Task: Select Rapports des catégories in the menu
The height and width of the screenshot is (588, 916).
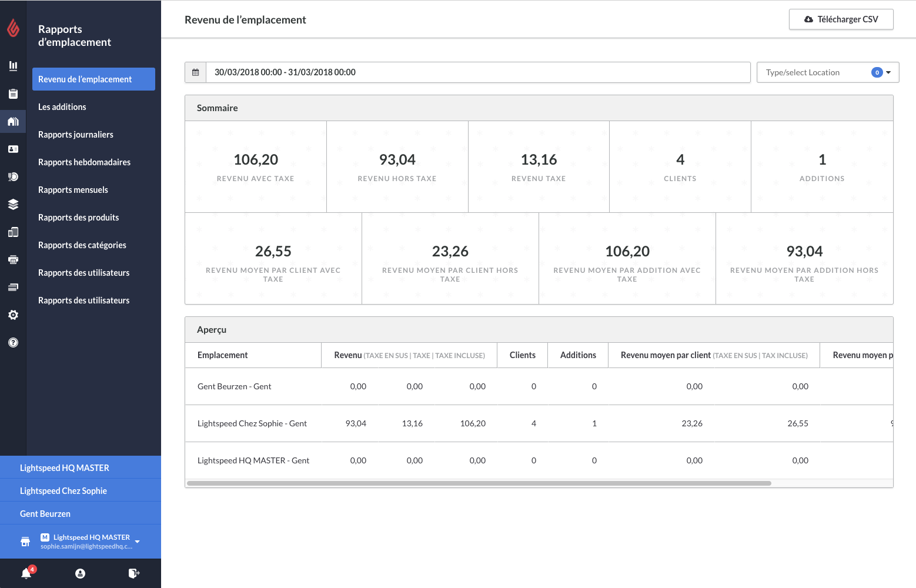Action: coord(82,245)
